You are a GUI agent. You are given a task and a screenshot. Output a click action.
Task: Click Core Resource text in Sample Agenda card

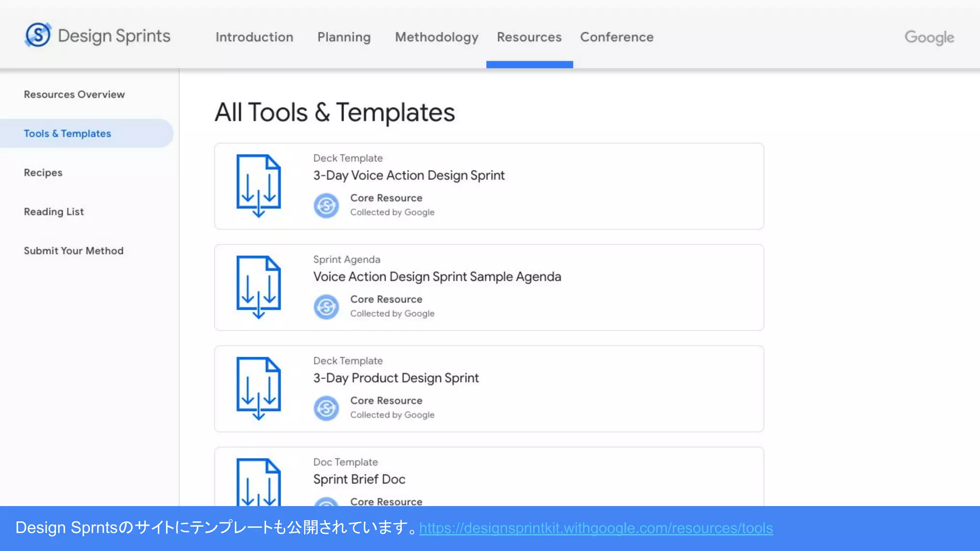click(386, 299)
